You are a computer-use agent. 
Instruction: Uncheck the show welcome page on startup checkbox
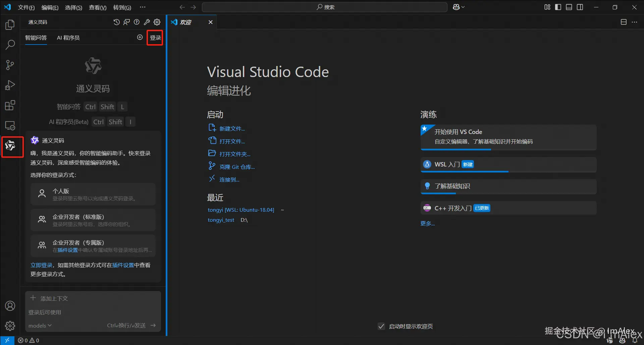[x=381, y=326]
